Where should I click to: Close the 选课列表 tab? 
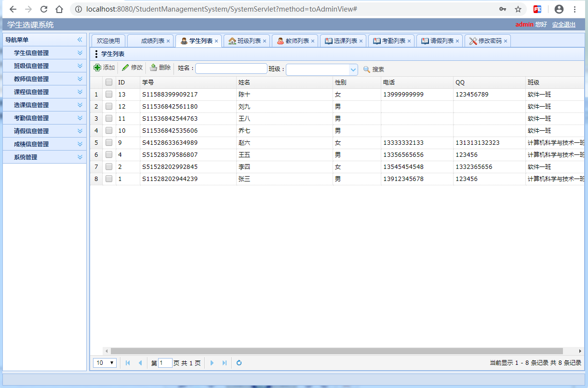[361, 42]
